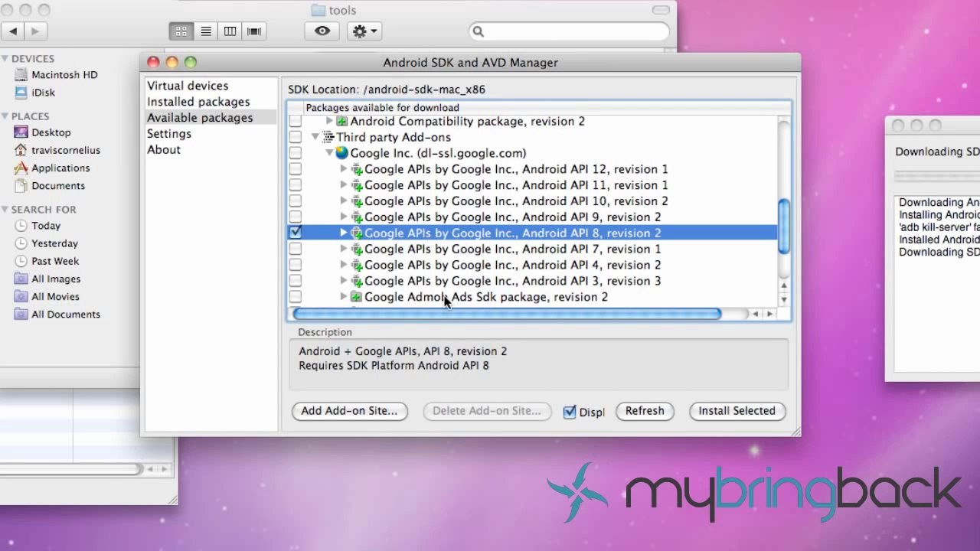Screen dimensions: 980x551
Task: Expand Google APIs Android API 12 node
Action: [x=344, y=169]
